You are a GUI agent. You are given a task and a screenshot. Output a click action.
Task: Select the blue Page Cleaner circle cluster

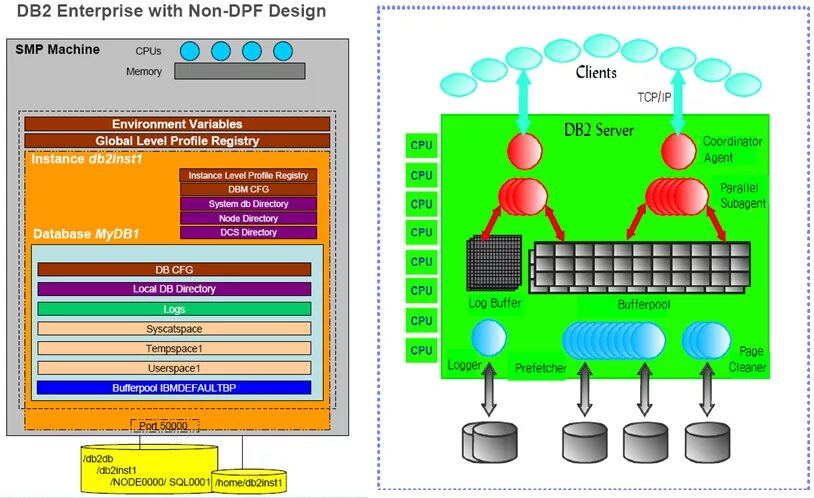point(707,341)
